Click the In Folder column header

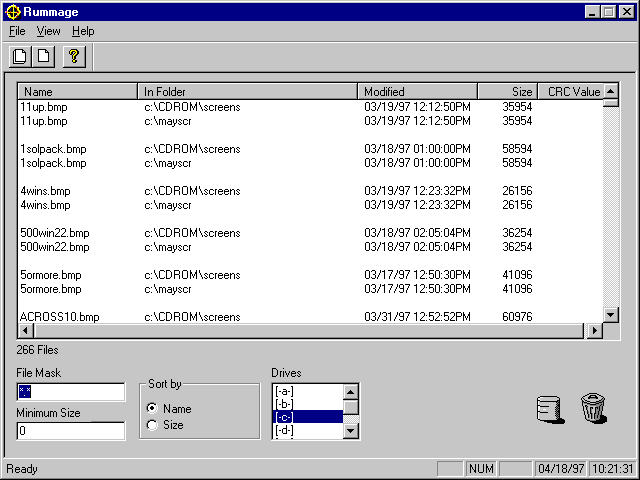[x=247, y=92]
